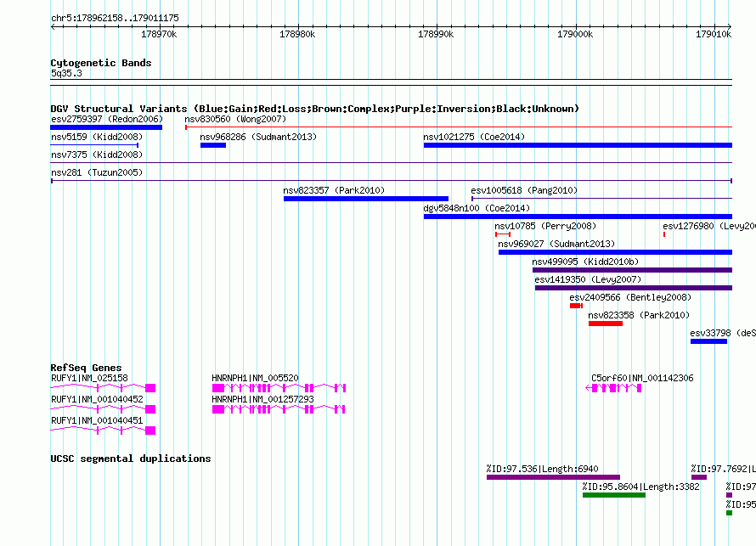756x546 pixels.
Task: Select the dgv5848n100 (Coe2014) label
Action: click(477, 208)
